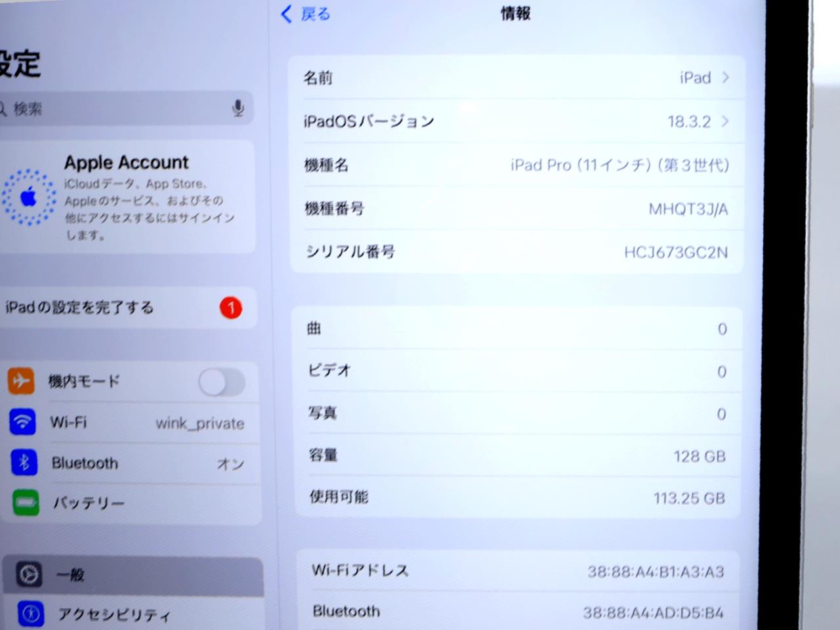Select the 一般 menu item
840x630 pixels.
(x=133, y=575)
